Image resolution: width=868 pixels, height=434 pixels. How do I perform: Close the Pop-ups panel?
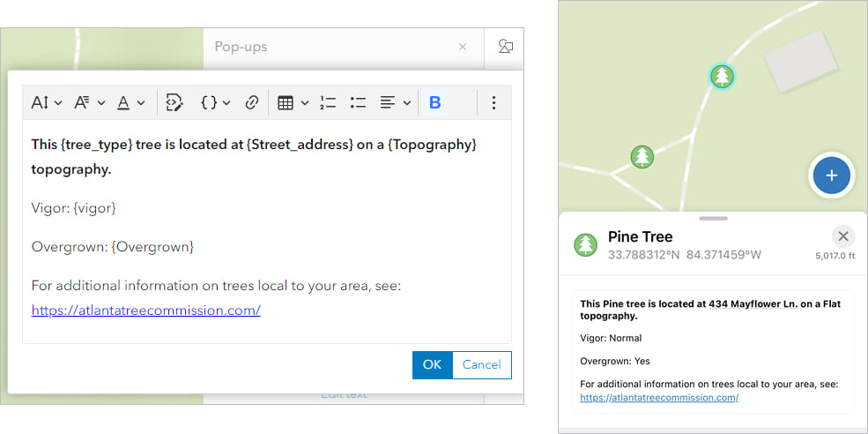(463, 47)
